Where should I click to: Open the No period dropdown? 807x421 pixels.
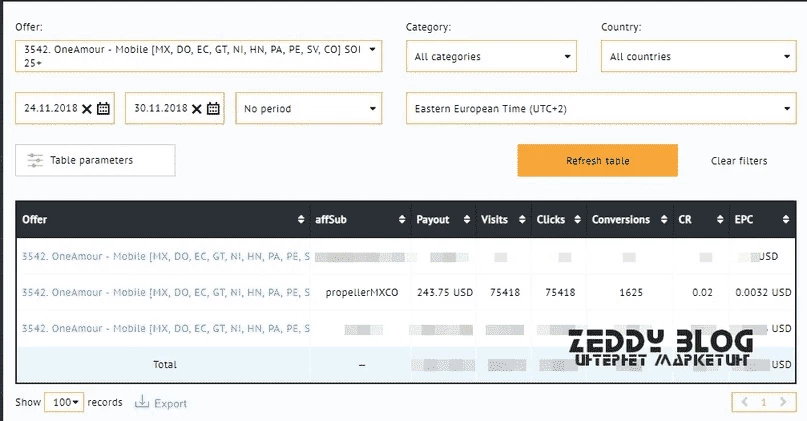309,108
